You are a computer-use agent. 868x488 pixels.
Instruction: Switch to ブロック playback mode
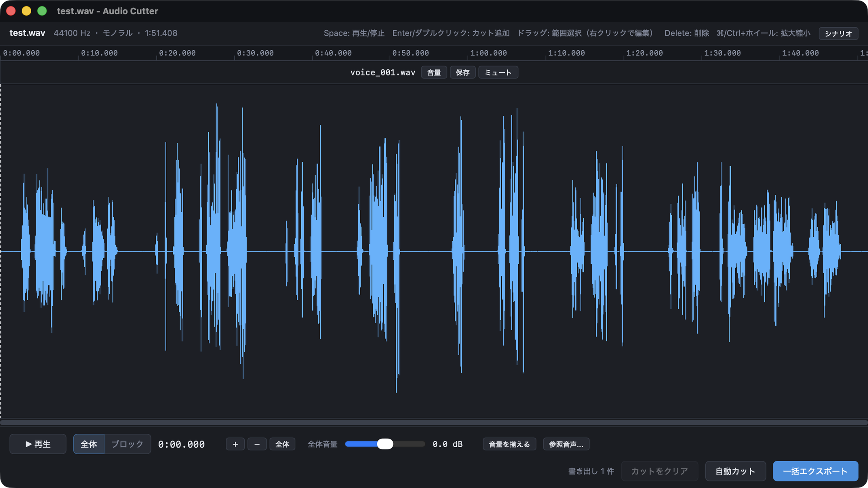pos(127,444)
